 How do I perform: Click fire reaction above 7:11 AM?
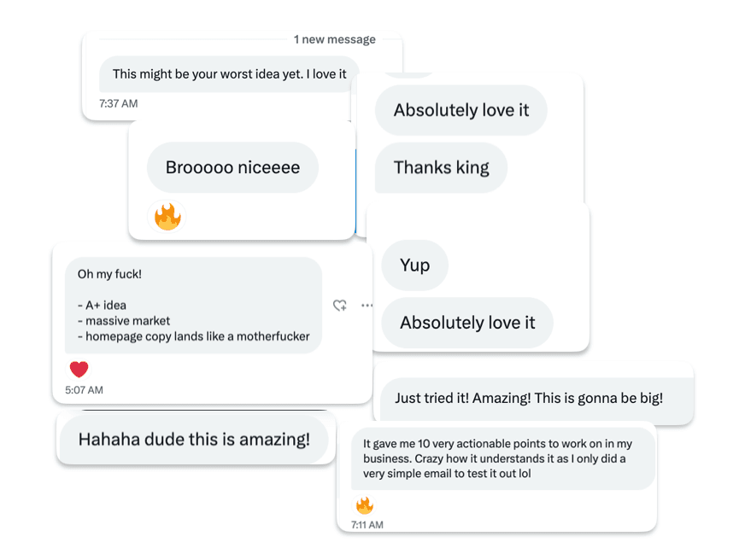pyautogui.click(x=365, y=505)
